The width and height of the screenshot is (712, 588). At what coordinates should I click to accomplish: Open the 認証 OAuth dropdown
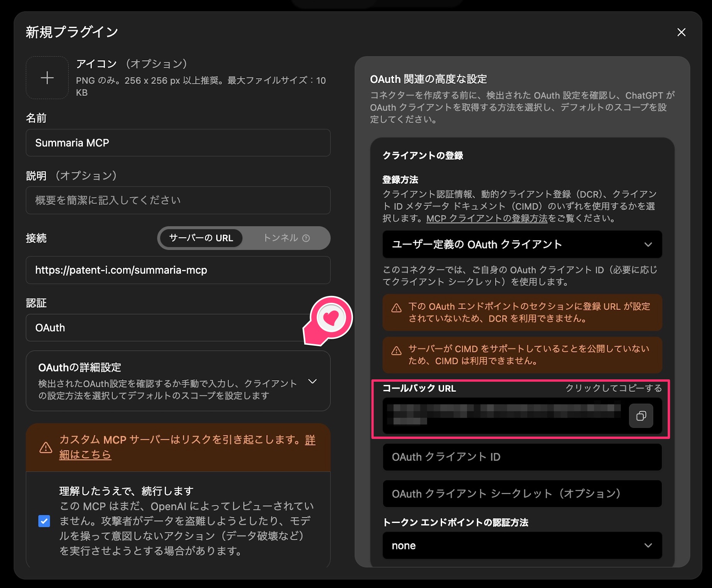(178, 328)
